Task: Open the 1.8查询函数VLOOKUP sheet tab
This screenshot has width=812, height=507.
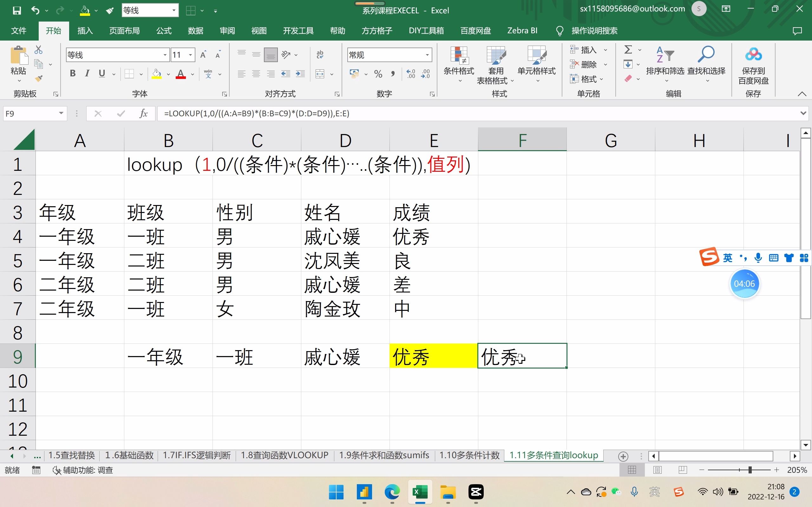Action: point(284,455)
